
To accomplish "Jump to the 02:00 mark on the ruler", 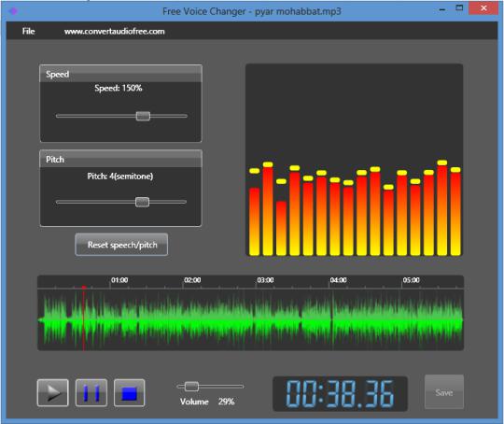I will click(x=192, y=280).
